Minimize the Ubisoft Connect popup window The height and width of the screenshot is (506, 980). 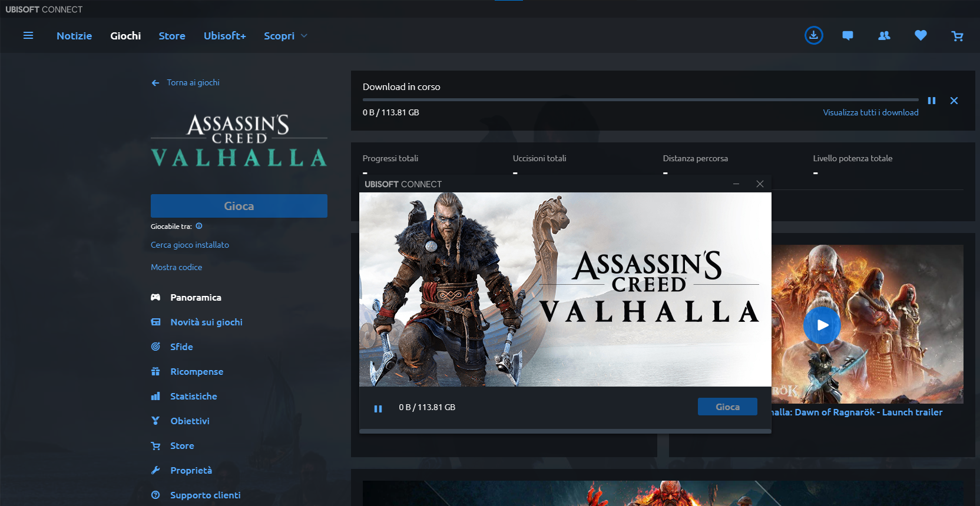[x=736, y=184]
